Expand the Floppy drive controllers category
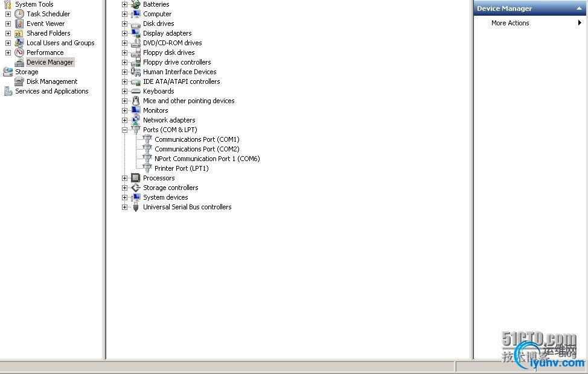The image size is (588, 374). coord(124,63)
